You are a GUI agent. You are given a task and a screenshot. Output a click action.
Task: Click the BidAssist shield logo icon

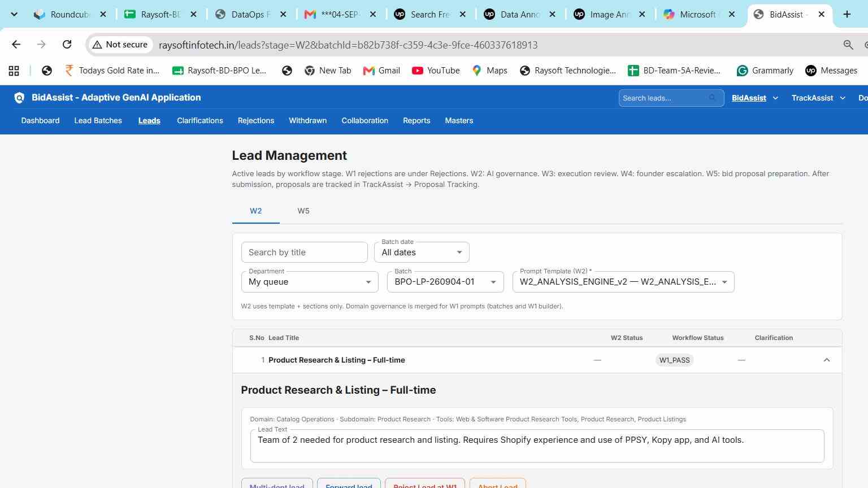coord(19,98)
